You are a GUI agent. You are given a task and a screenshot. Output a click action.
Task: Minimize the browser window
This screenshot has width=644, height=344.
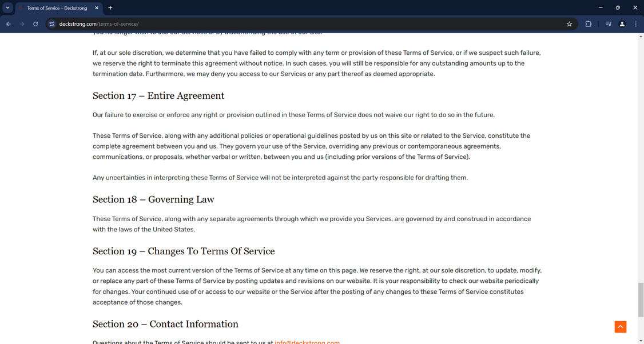click(601, 8)
